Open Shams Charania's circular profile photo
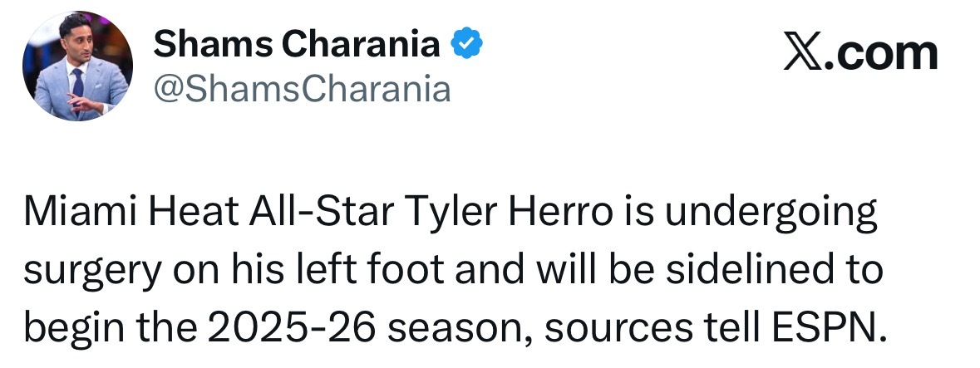The height and width of the screenshot is (368, 980). 77,66
